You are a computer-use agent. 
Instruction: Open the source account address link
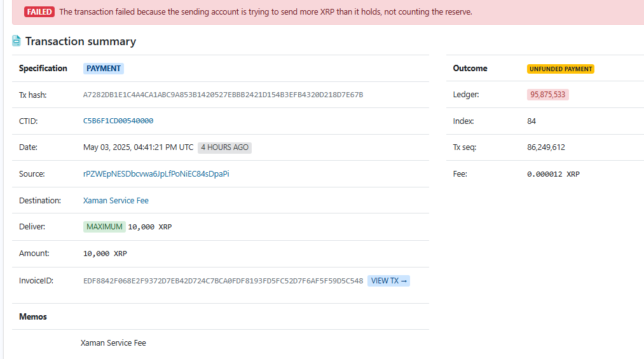156,173
